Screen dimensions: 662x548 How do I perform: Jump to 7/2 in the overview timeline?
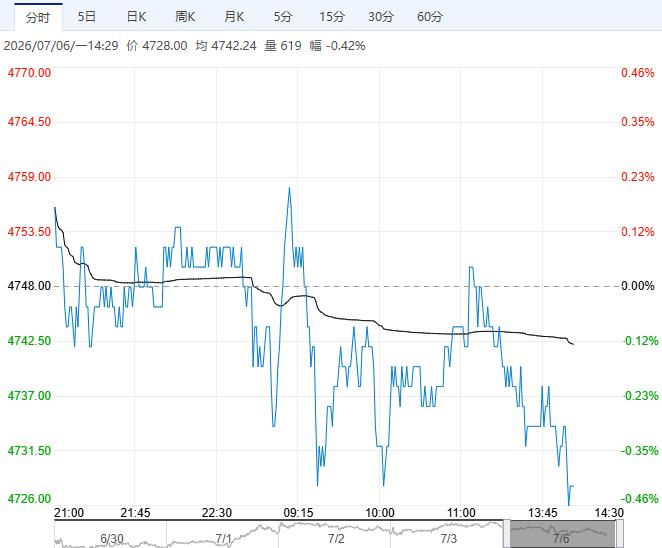(x=336, y=539)
